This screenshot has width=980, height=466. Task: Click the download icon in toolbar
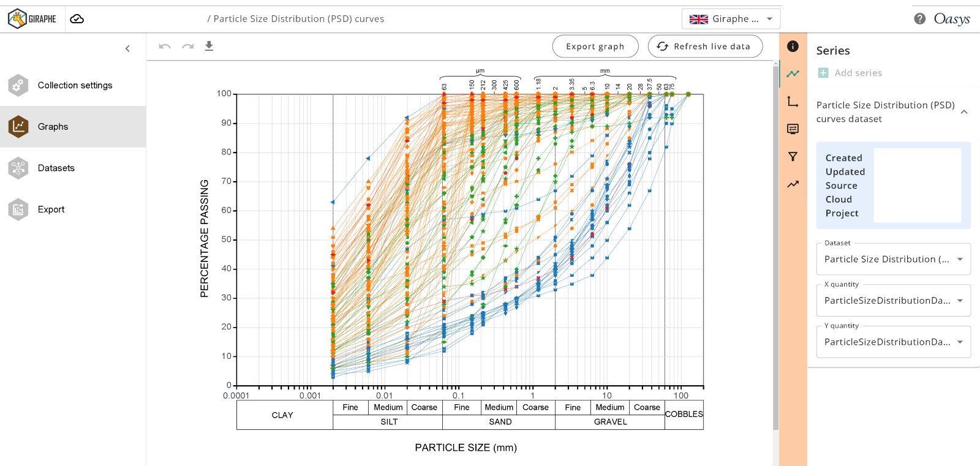point(209,47)
